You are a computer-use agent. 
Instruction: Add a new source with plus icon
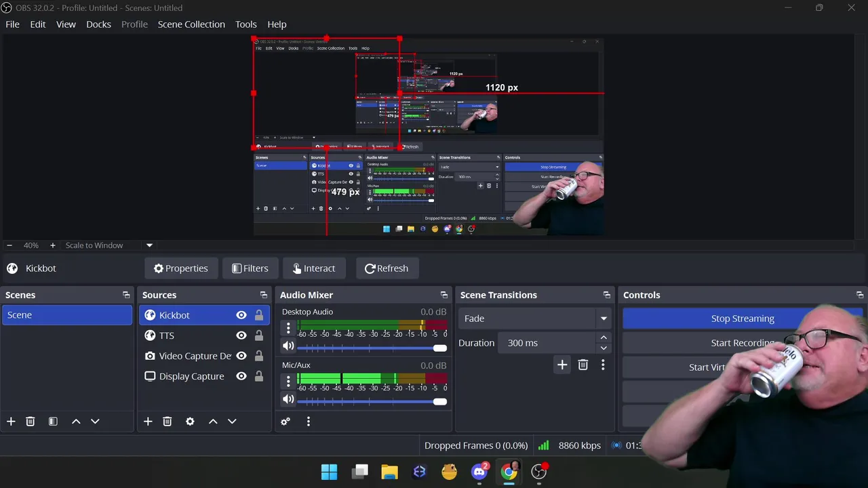click(148, 422)
